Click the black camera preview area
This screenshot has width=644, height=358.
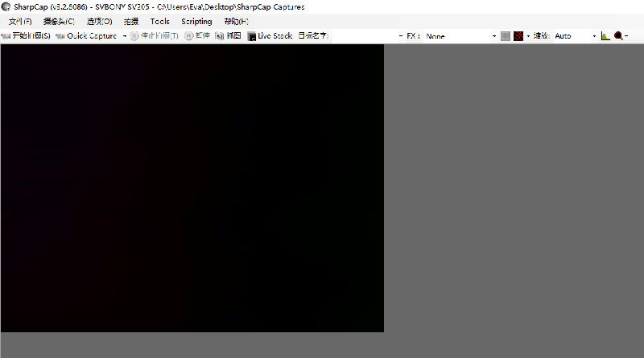192,187
